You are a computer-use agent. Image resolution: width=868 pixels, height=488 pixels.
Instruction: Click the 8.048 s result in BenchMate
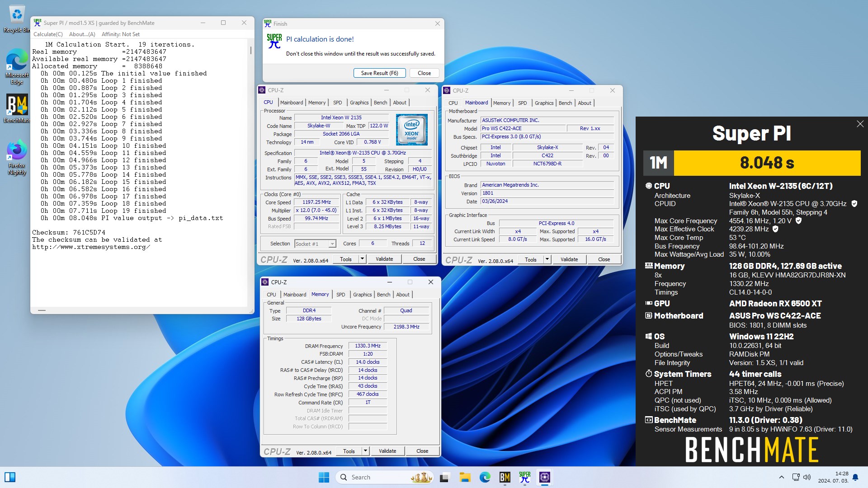767,163
